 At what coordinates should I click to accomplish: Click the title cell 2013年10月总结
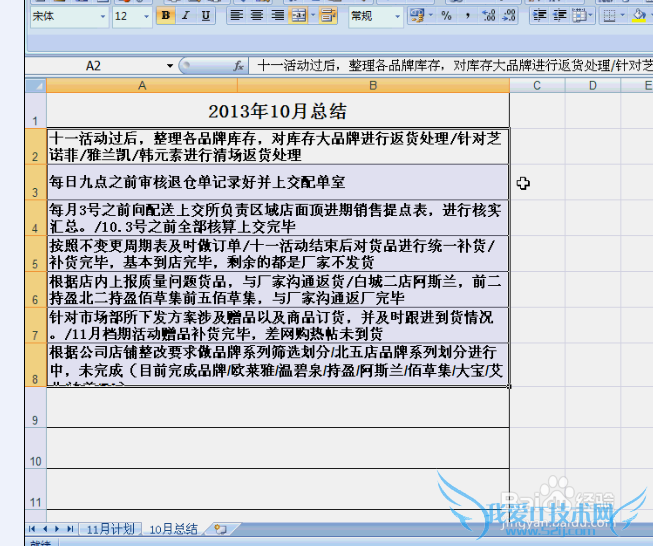[x=278, y=111]
